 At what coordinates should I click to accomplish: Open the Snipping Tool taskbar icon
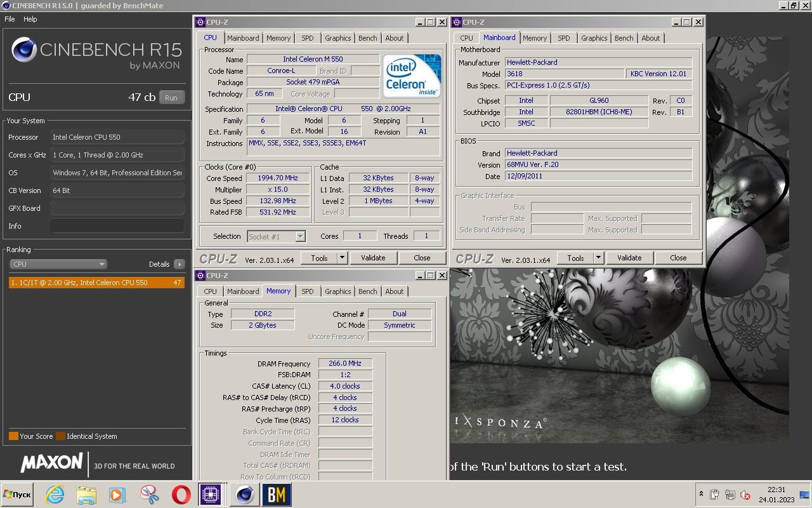(x=149, y=495)
